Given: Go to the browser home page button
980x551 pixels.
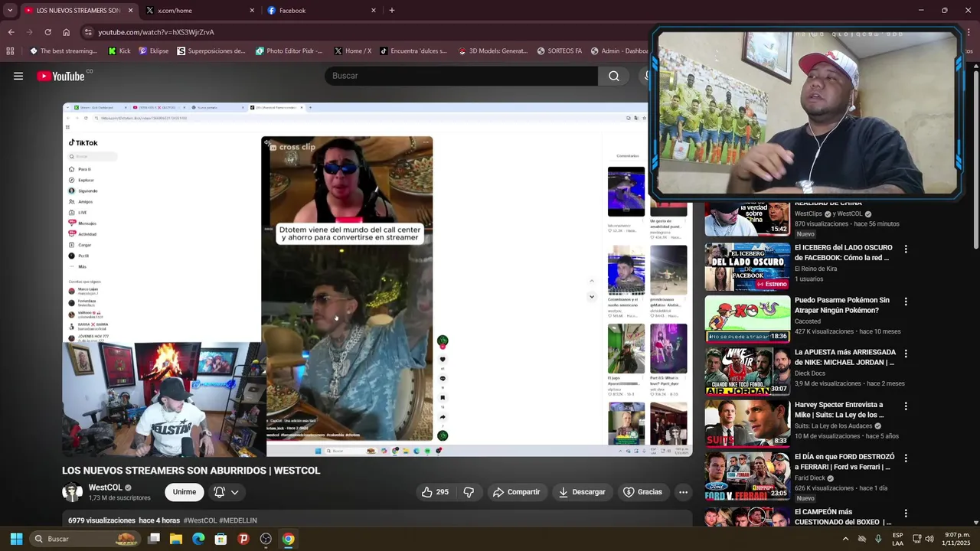Looking at the screenshot, I should (x=66, y=32).
